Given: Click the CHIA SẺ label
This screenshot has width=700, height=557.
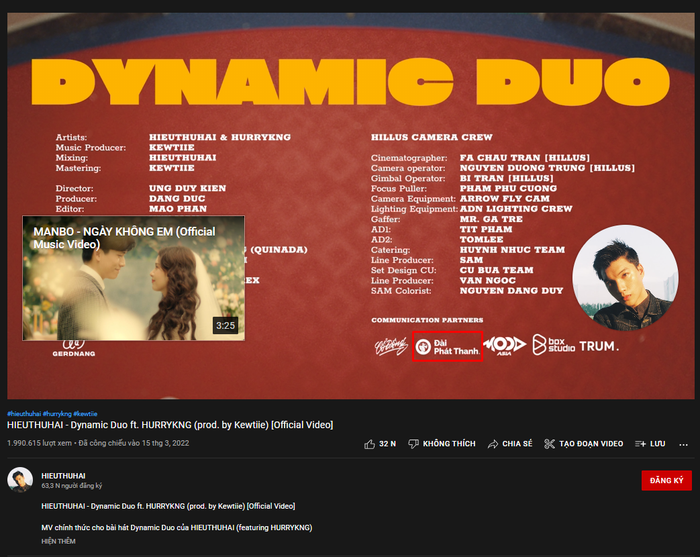Looking at the screenshot, I should 517,444.
